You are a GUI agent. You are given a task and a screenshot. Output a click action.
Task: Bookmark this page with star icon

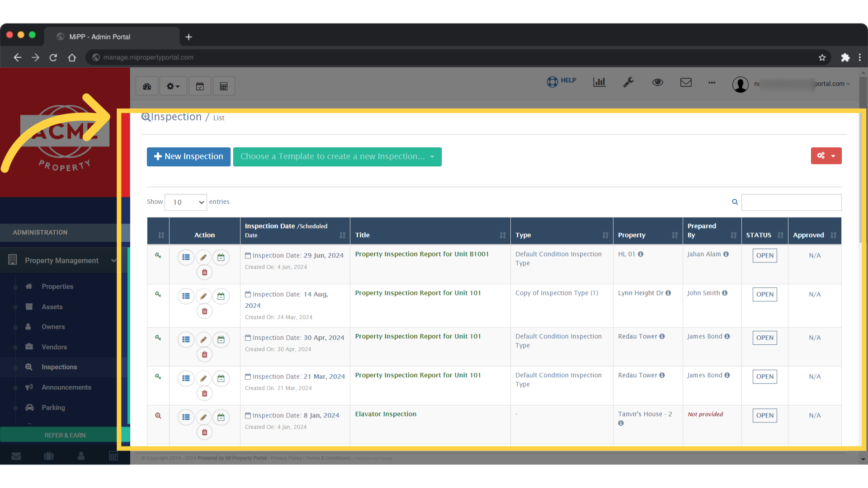[x=822, y=57]
